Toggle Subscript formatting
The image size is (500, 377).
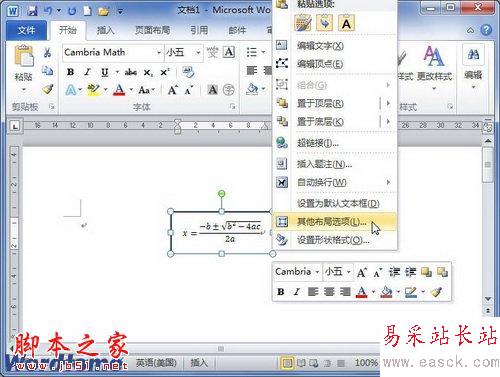(x=148, y=72)
